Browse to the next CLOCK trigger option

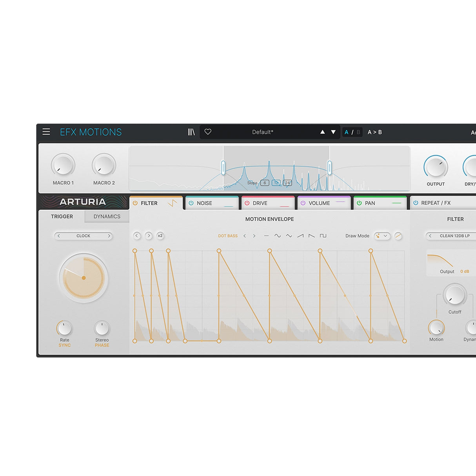109,236
